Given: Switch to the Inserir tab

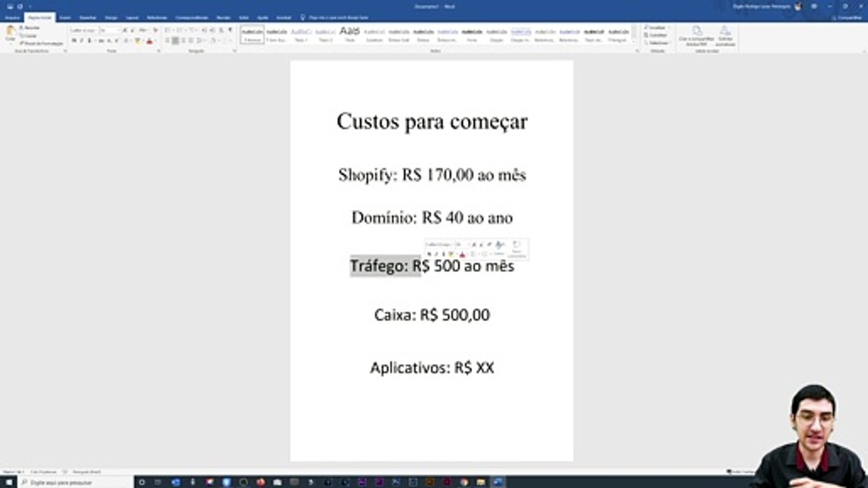Looking at the screenshot, I should point(65,18).
